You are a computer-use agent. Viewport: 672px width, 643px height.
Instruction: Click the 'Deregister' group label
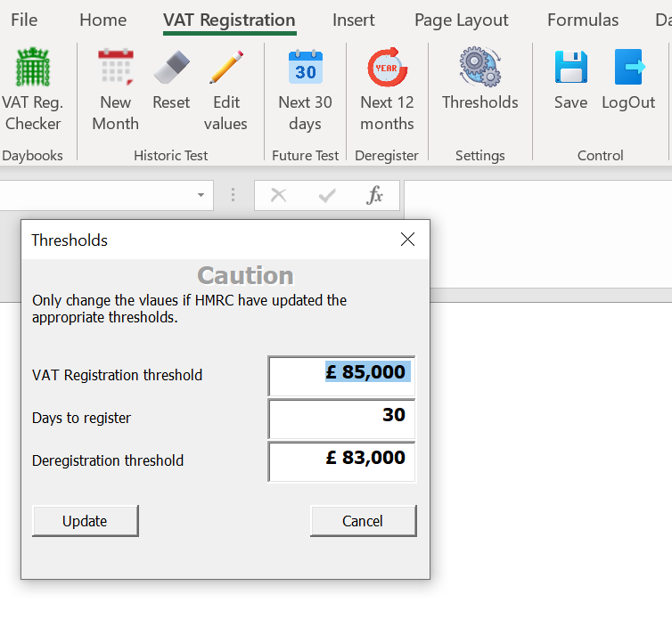[x=387, y=156]
